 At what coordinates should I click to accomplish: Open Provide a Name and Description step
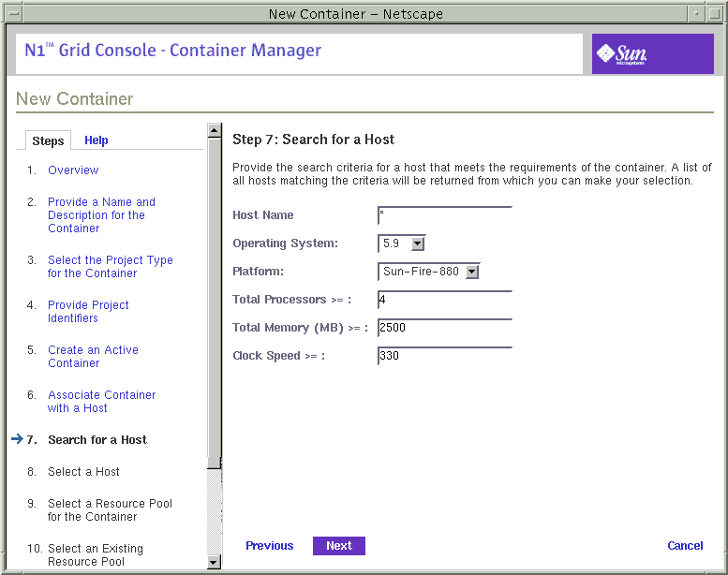click(x=101, y=214)
